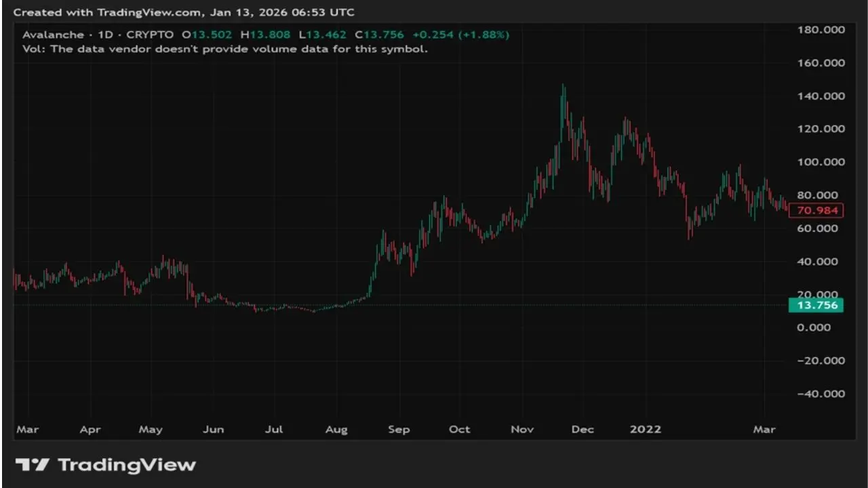Click the Created with TradingView.com header text

184,12
